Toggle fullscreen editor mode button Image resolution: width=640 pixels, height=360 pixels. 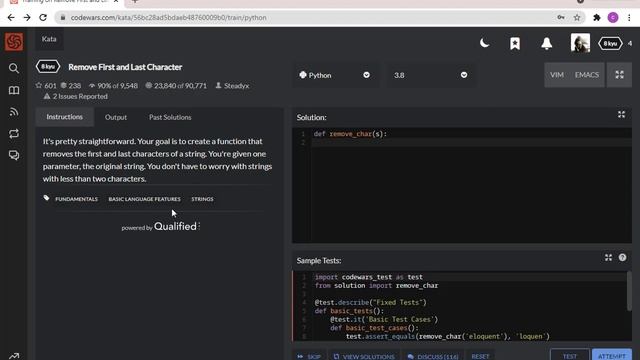pos(619,75)
